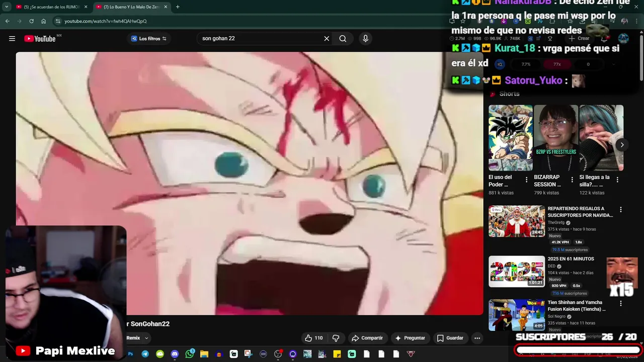Open the Los filtros filter menu

149,39
